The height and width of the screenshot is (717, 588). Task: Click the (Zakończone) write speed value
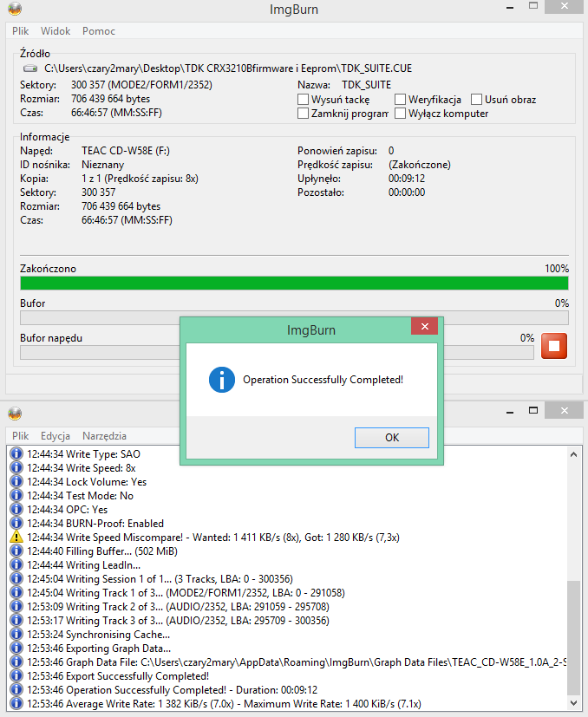click(419, 165)
